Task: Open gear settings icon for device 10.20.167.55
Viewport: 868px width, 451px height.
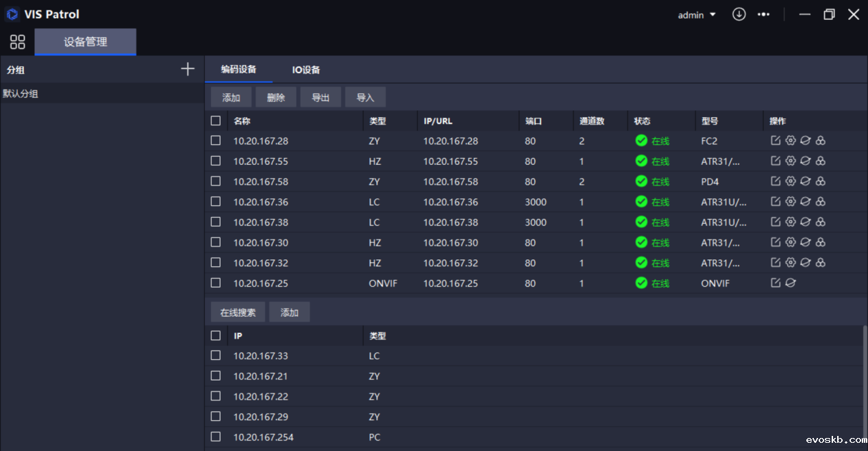Action: click(x=791, y=162)
